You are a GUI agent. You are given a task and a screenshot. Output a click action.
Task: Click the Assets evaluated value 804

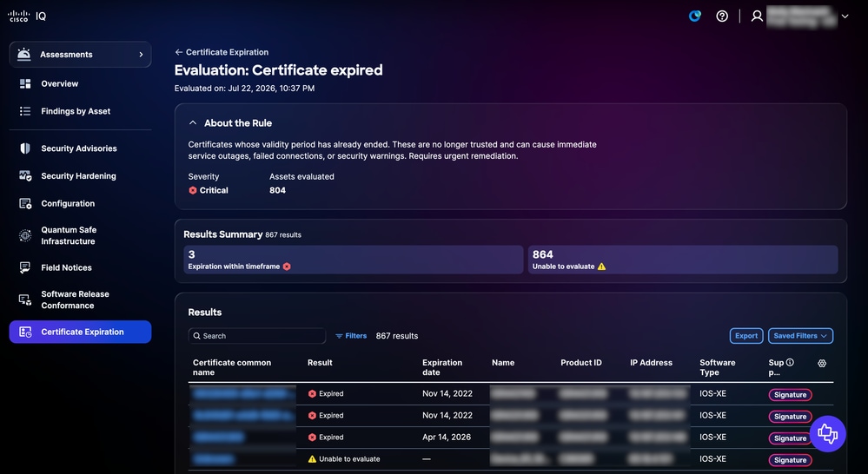[277, 190]
